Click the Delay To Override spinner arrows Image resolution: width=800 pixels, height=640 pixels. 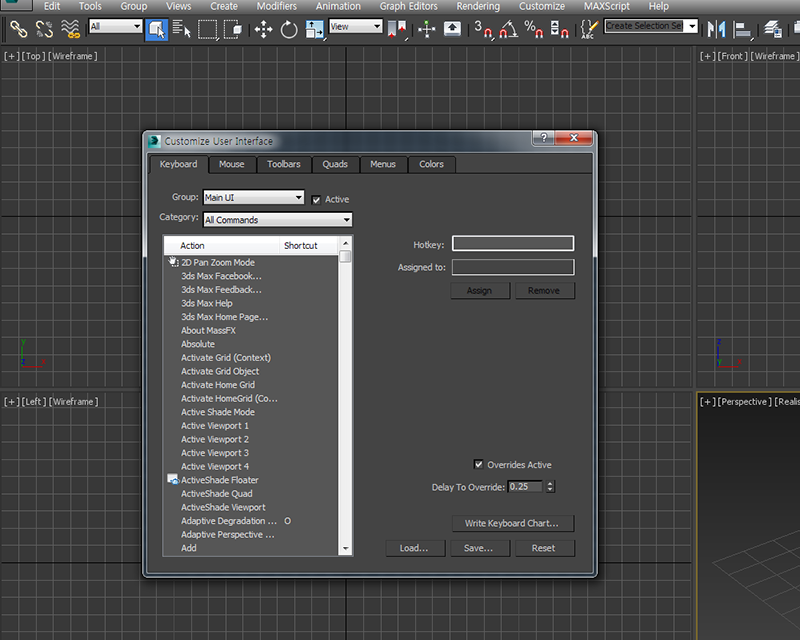550,486
